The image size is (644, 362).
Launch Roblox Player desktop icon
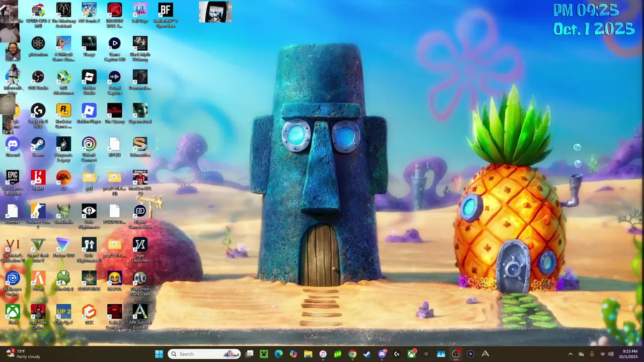click(x=89, y=114)
